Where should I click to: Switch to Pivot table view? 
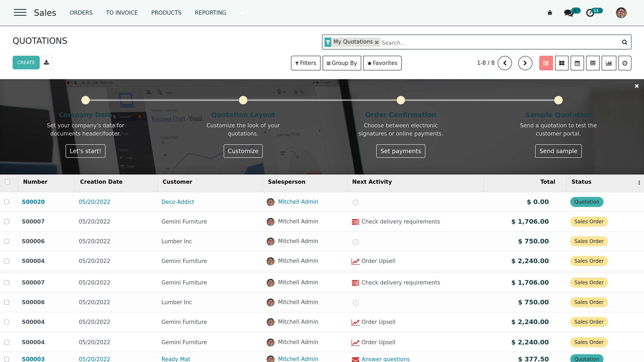pos(592,63)
